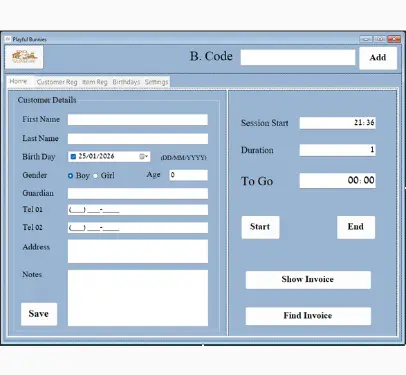Viewport: 406px width, 375px height.
Task: Open the Item Reg tab
Action: click(95, 82)
